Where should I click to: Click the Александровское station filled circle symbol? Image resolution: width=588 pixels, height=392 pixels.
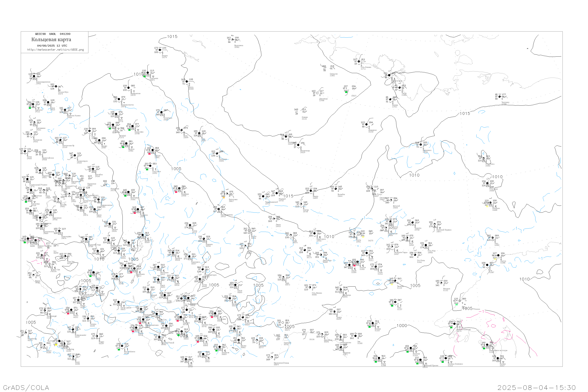tap(34, 76)
